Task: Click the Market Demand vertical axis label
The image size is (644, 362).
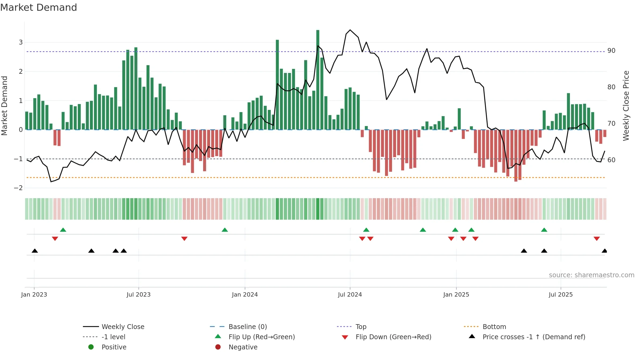Action: (x=4, y=106)
